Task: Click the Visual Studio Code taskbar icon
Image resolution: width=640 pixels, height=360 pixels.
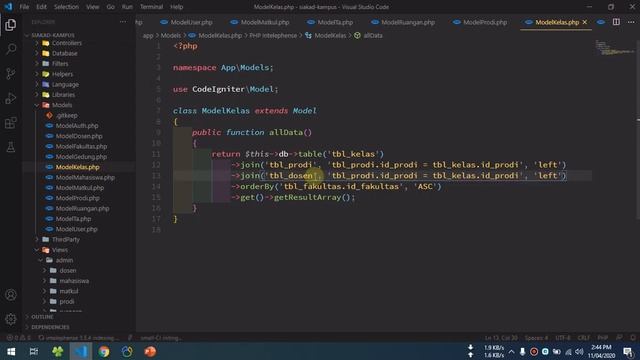Action: click(80, 351)
